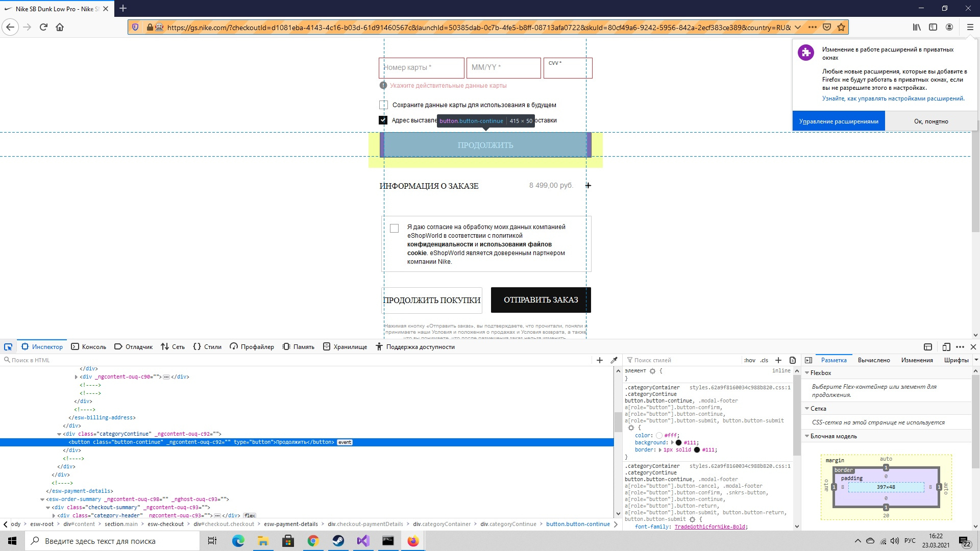Bookmark this page with the star icon
This screenshot has height=551, width=980.
click(841, 27)
